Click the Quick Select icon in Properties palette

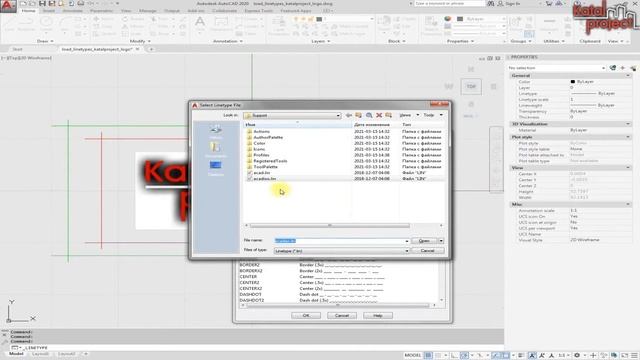click(633, 68)
